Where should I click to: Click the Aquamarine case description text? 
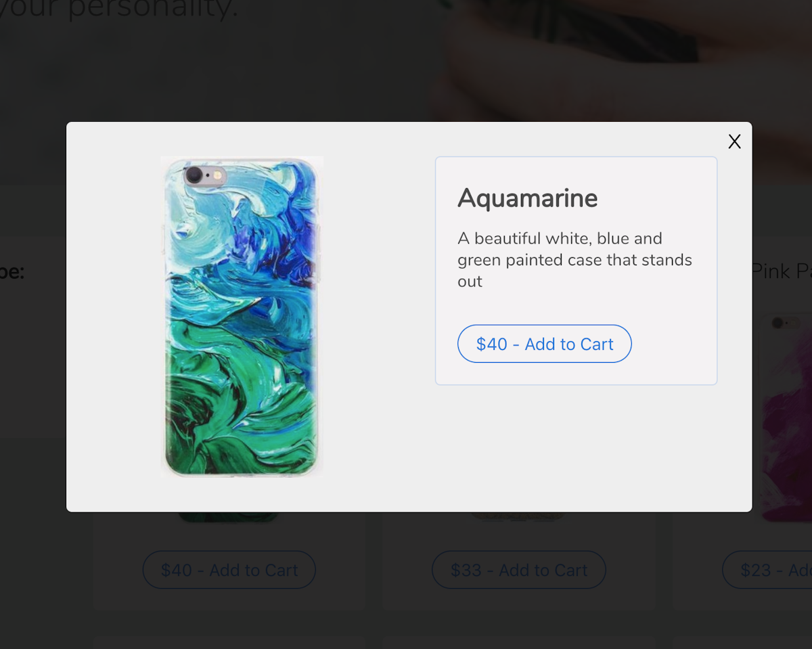pos(574,260)
